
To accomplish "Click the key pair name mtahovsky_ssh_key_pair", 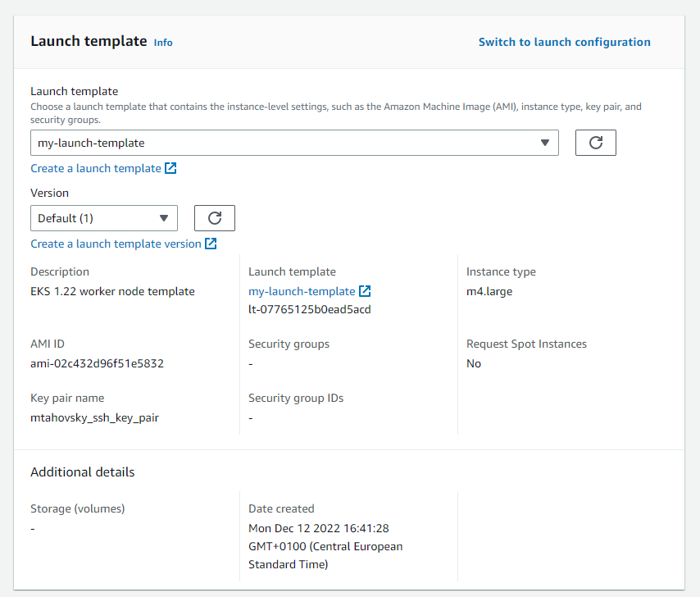I will point(94,417).
